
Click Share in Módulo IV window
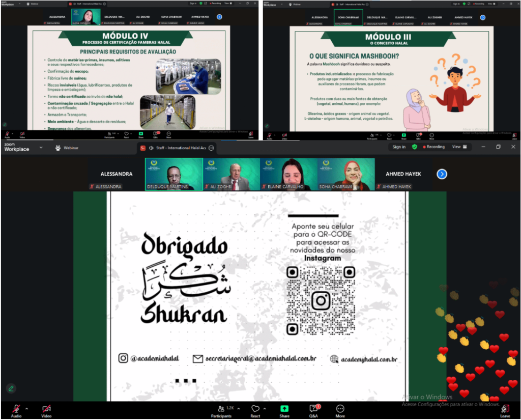coord(141,135)
